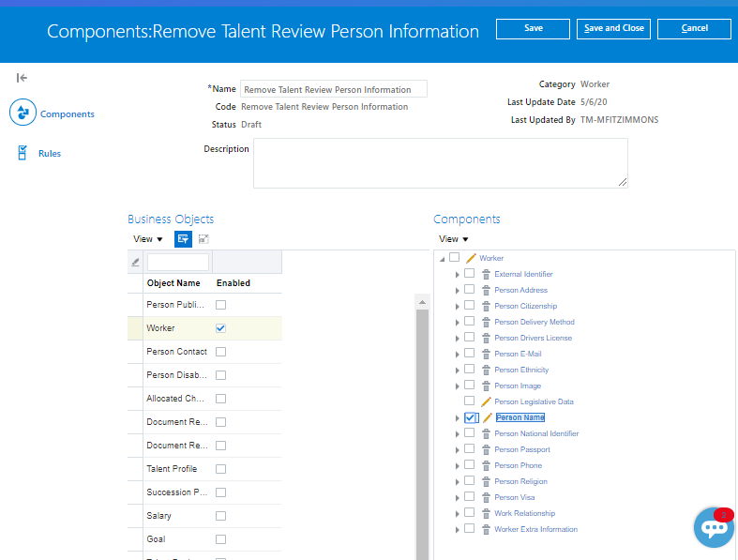Image resolution: width=738 pixels, height=560 pixels.
Task: Select the Person E-Mail link
Action: point(518,355)
